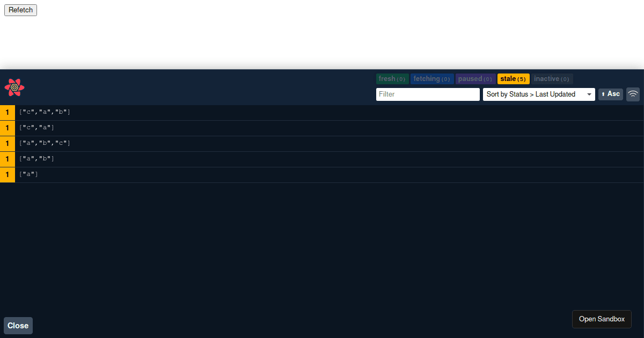The image size is (644, 338).
Task: Close the devtools panel
Action: point(18,325)
